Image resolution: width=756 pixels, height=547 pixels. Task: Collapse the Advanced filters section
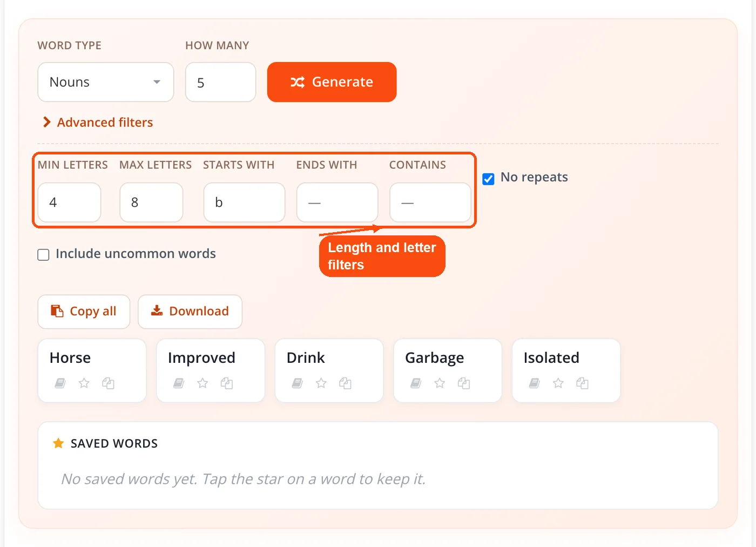[x=98, y=123]
